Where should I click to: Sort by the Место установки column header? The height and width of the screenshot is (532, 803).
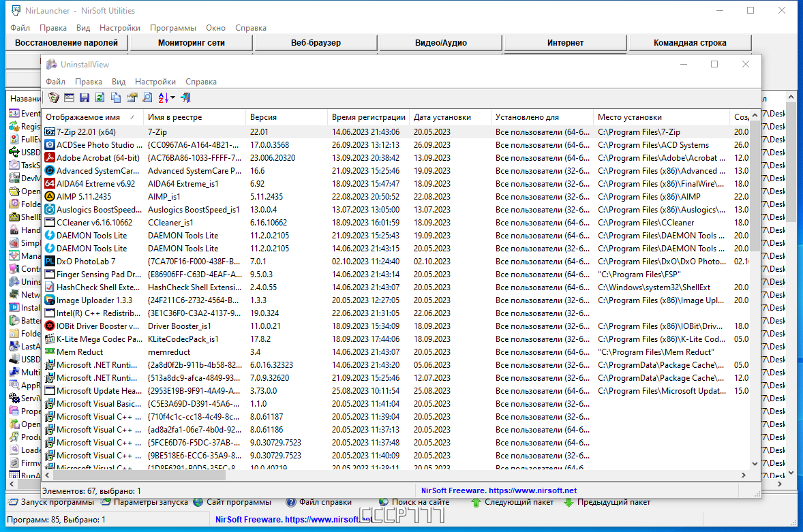661,117
